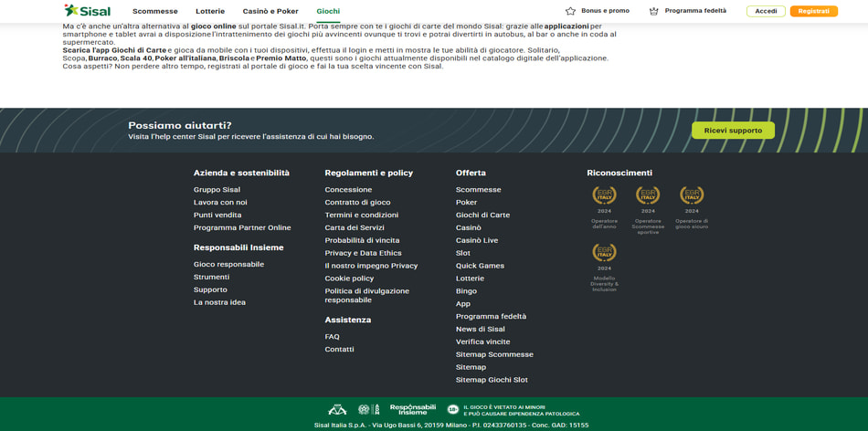Open the Giochi di Carte footer link

point(482,215)
